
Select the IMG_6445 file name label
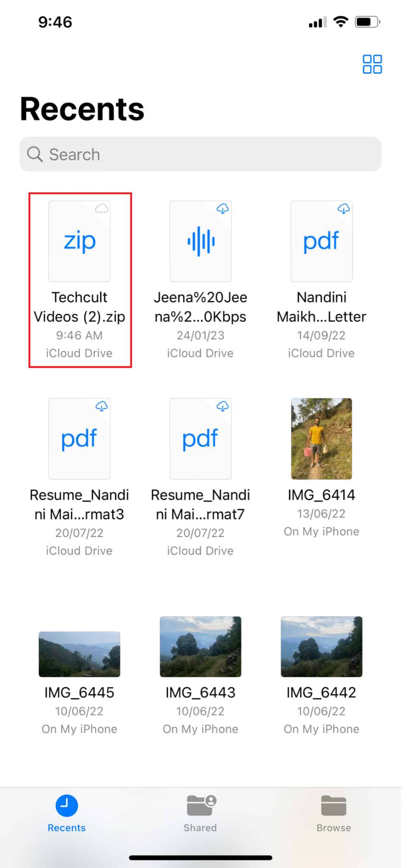[79, 693]
